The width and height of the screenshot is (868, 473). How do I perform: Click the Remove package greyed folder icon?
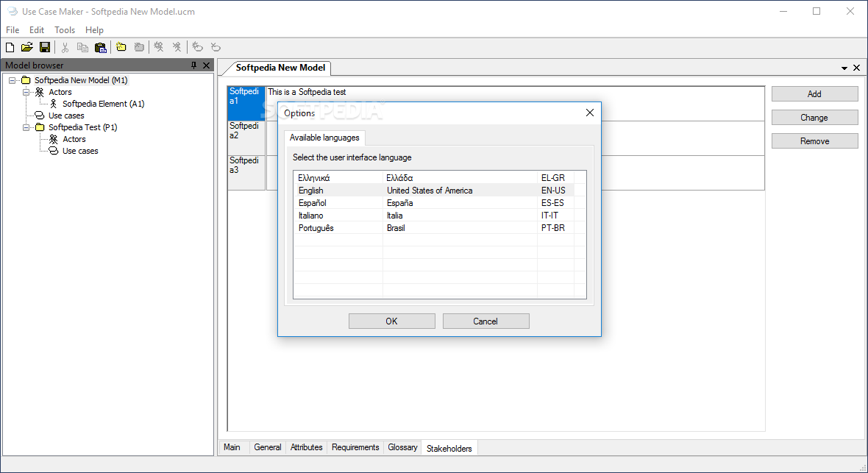pos(139,48)
